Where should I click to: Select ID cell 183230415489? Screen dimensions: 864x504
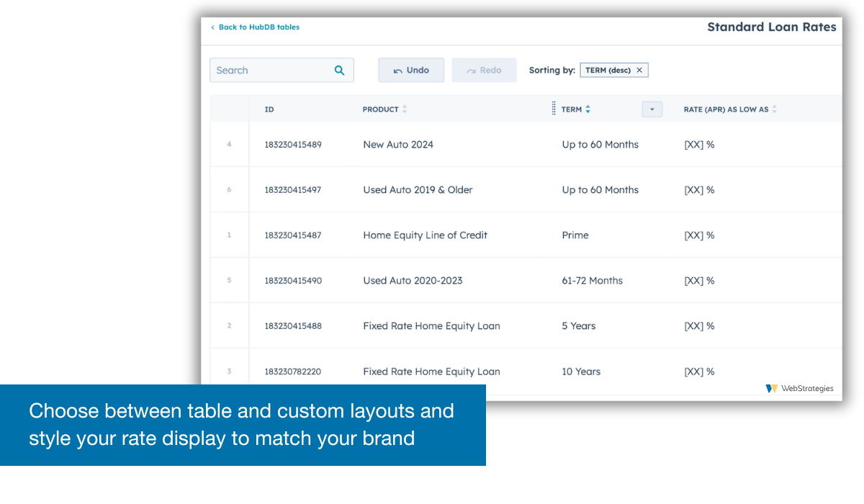tap(293, 145)
